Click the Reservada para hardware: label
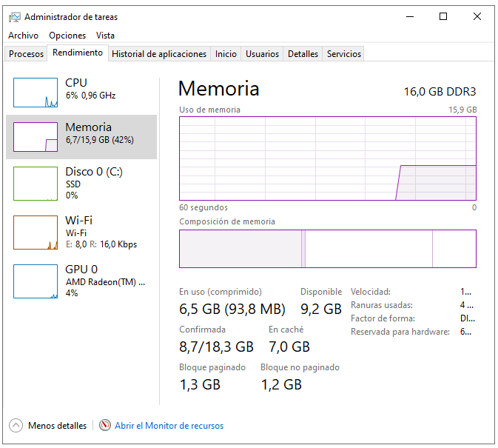498x448 pixels. pos(400,332)
